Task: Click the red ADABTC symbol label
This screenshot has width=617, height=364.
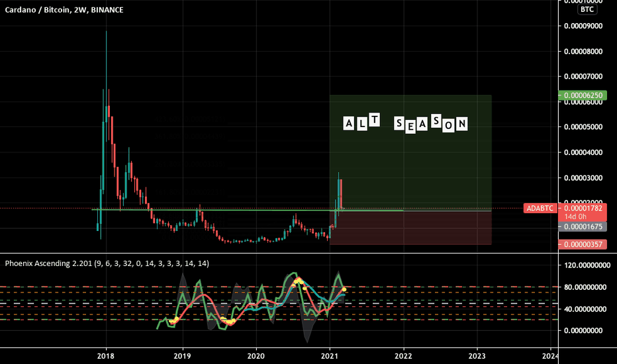Action: [x=540, y=208]
